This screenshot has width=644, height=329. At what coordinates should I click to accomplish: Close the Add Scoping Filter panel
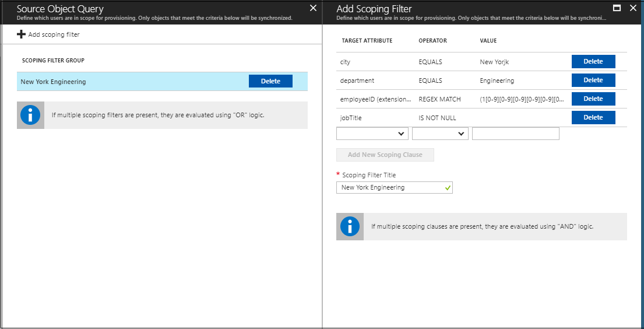(x=633, y=8)
